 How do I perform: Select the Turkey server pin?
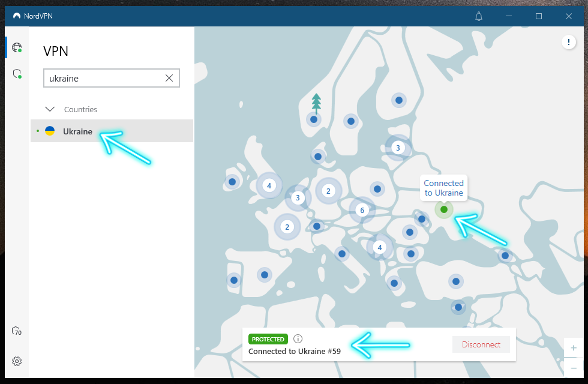[456, 281]
